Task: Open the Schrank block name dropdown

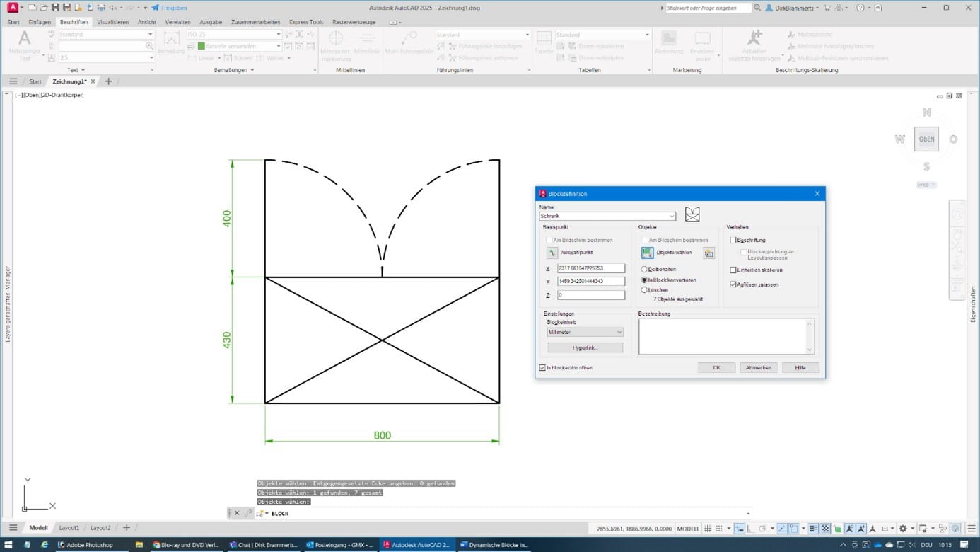Action: coord(671,216)
